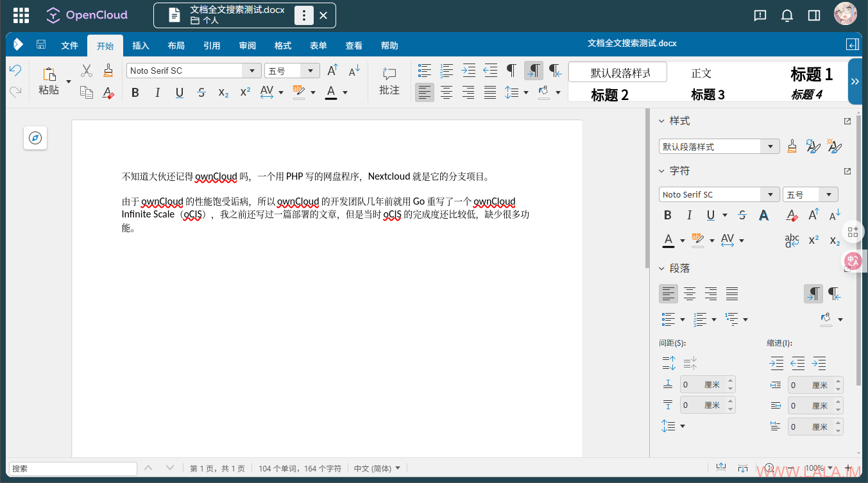868x483 pixels.
Task: Click the Save document icon
Action: tap(41, 45)
